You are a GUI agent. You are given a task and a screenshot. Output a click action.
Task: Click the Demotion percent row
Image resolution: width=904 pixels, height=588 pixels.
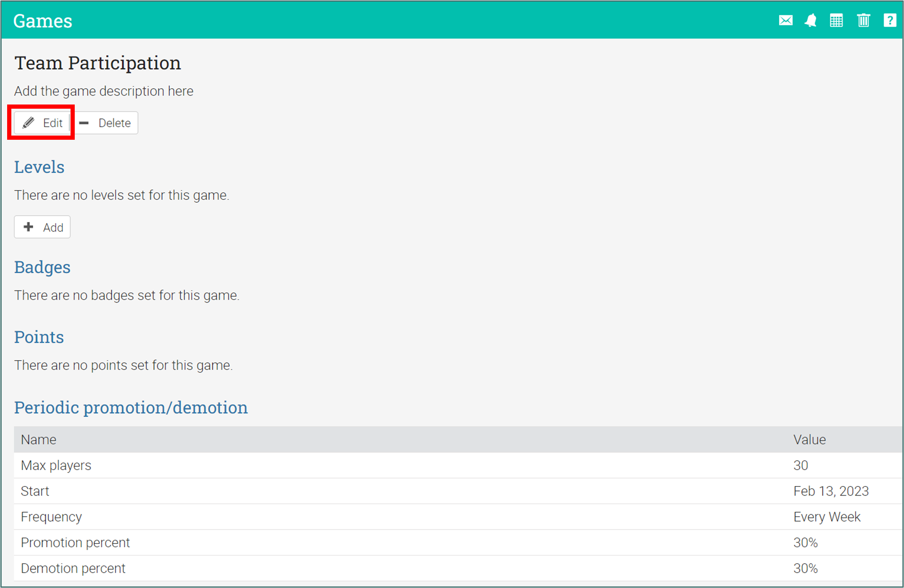pos(73,568)
